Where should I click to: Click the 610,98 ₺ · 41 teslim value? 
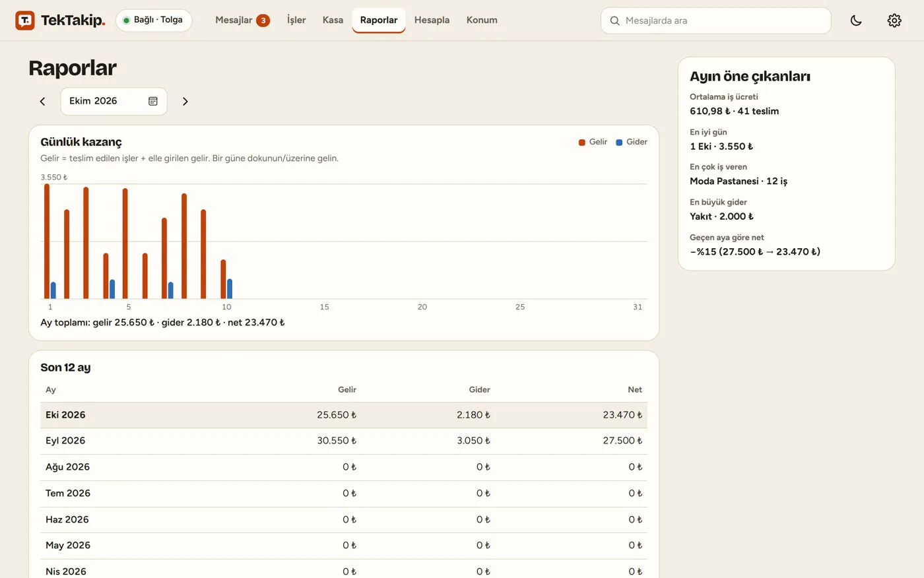coord(734,112)
